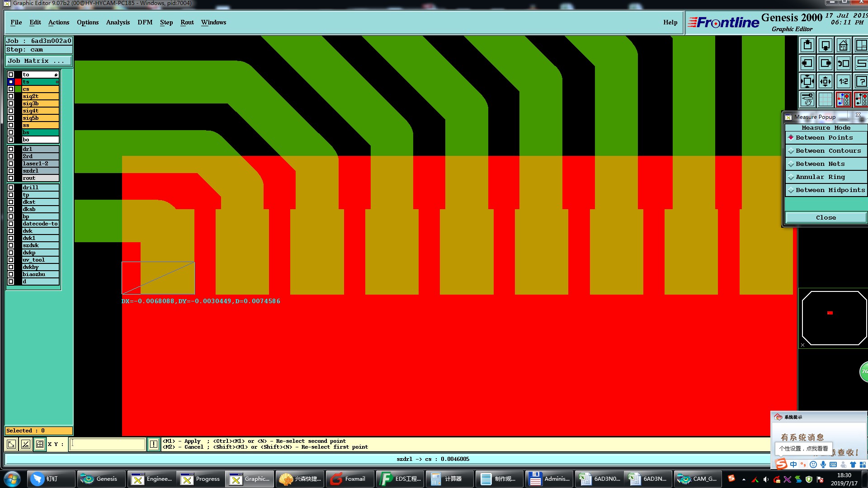Screen dimensions: 868x488
Task: Toggle the grid display icon
Action: [826, 99]
